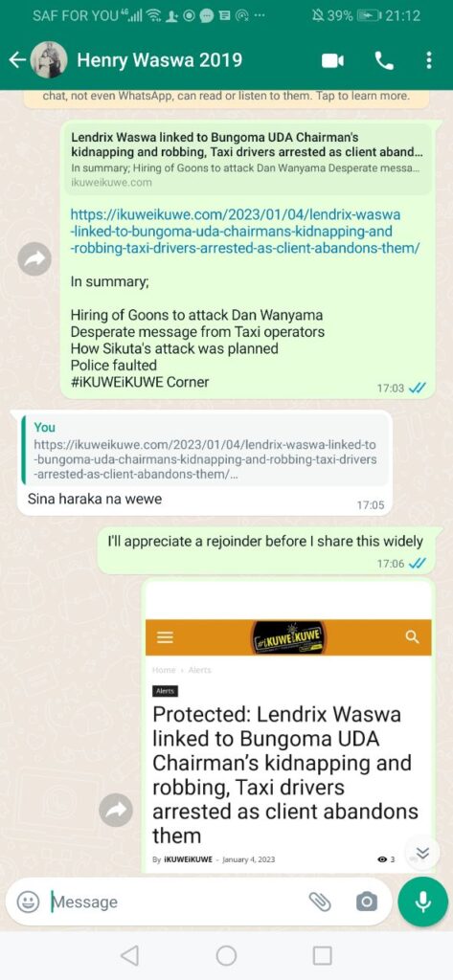The height and width of the screenshot is (980, 453).
Task: Open the emoji picker
Action: click(28, 902)
